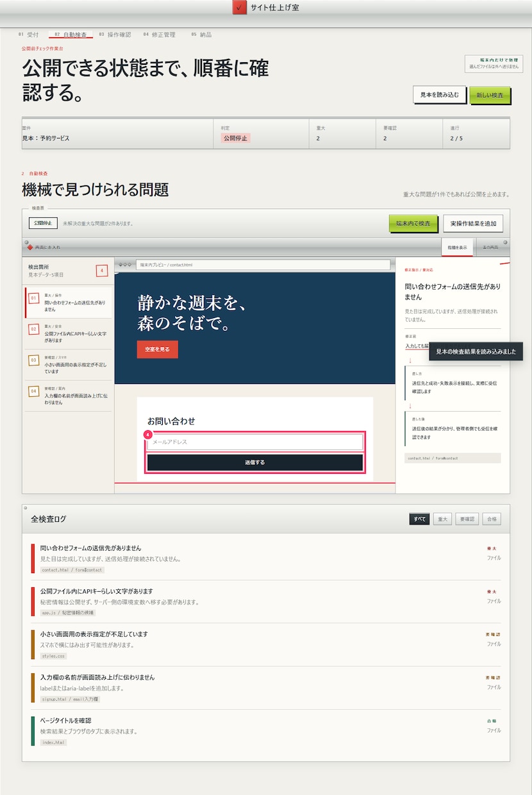The image size is (532, 795).
Task: Select issue 04 入力欄の名前が画面読み上げ
Action: point(69,396)
